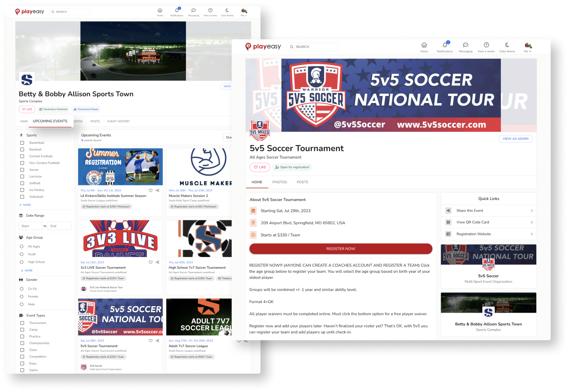Select EVENT HISTORY tab in back window

click(x=119, y=121)
